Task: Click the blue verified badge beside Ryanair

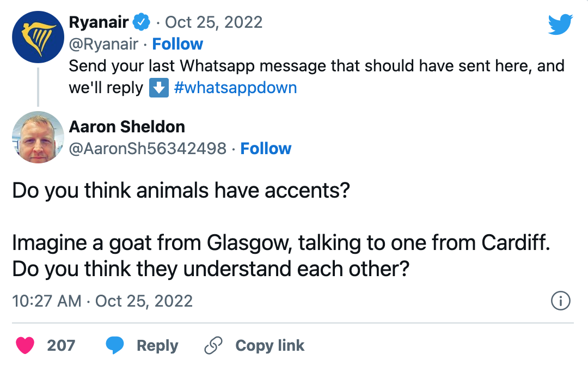Action: 143,22
